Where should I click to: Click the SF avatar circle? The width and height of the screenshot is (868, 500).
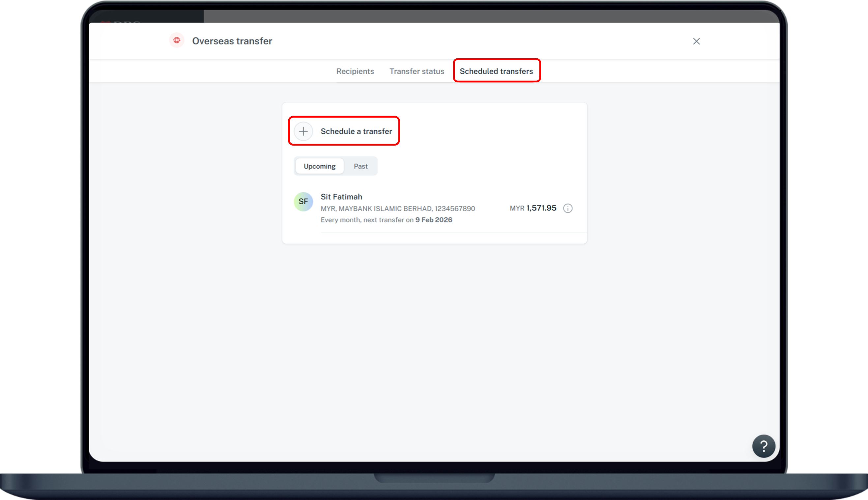coord(303,202)
